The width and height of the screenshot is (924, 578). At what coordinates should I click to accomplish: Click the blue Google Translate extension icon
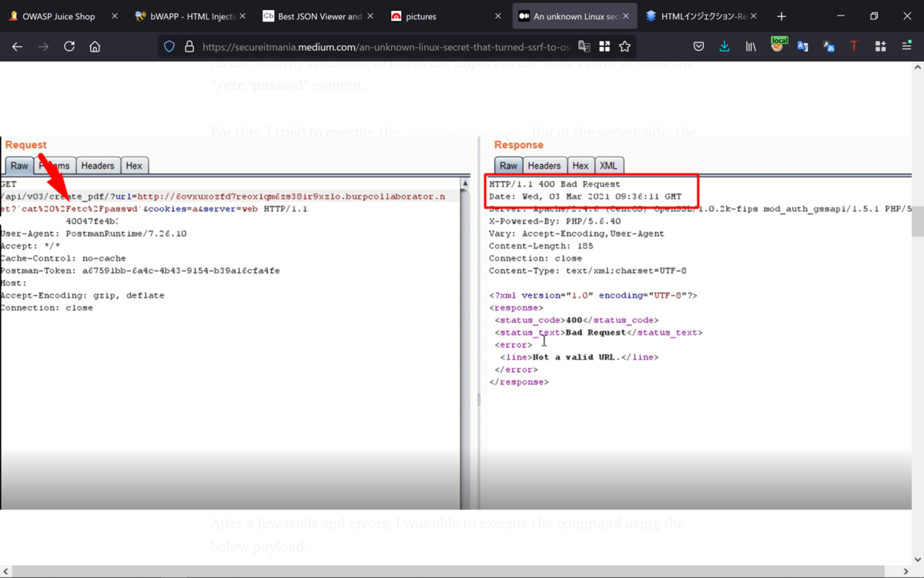coord(803,47)
